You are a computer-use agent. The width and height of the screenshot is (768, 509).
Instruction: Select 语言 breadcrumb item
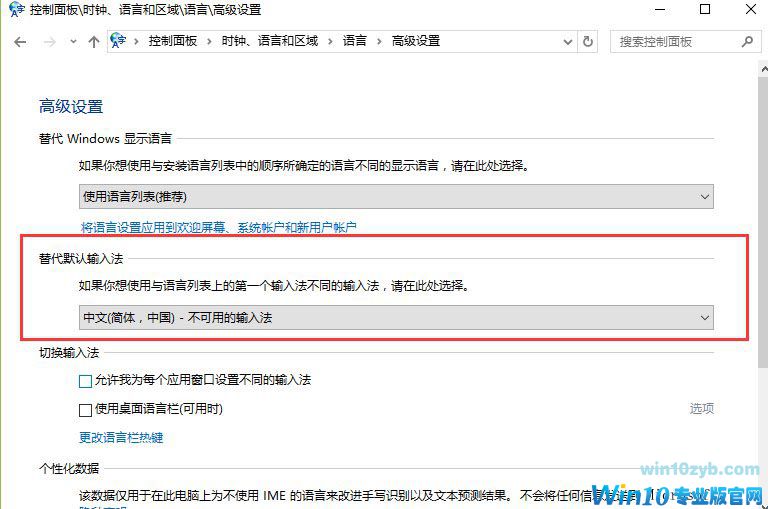click(355, 41)
